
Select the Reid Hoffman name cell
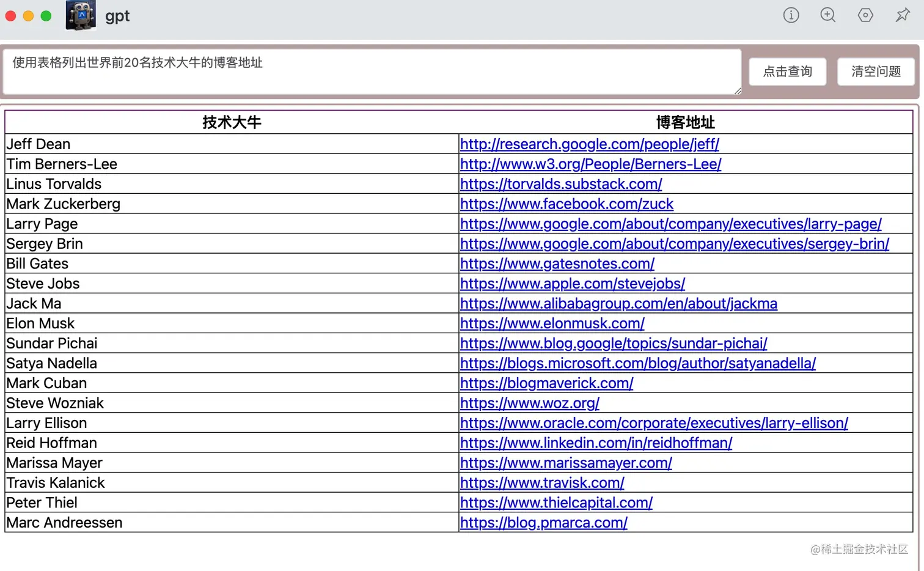point(232,443)
